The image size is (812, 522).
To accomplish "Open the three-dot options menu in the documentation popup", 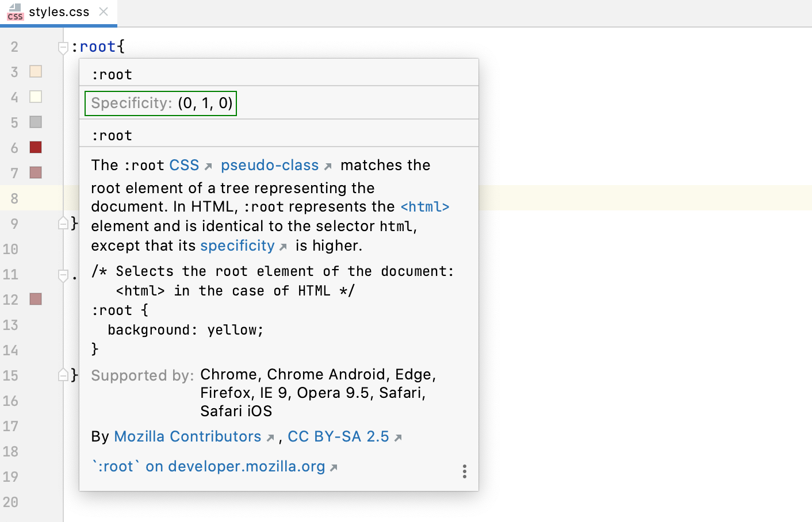I will [464, 471].
